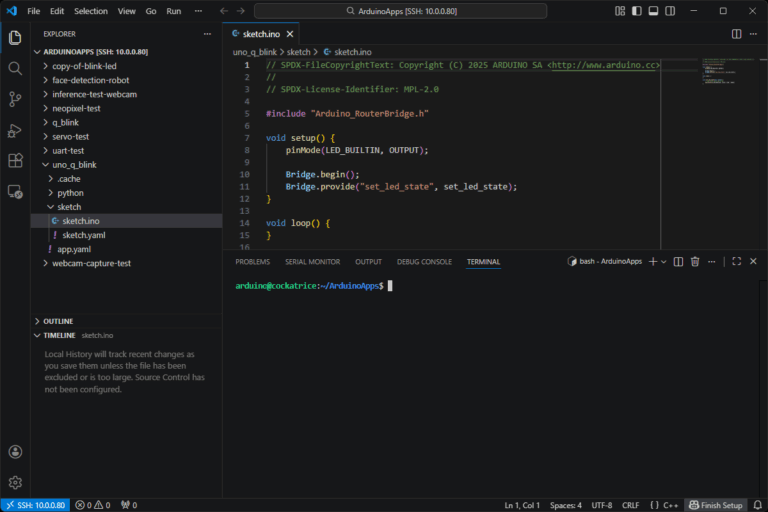Go back with the navigation arrow
Viewport: 768px width, 512px height.
(224, 11)
